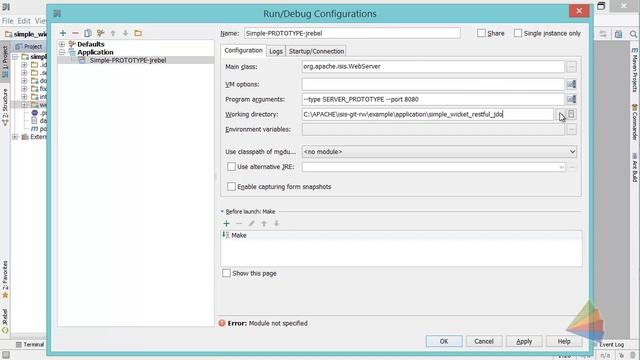The width and height of the screenshot is (640, 360).
Task: Copy the selected configuration
Action: [x=88, y=33]
